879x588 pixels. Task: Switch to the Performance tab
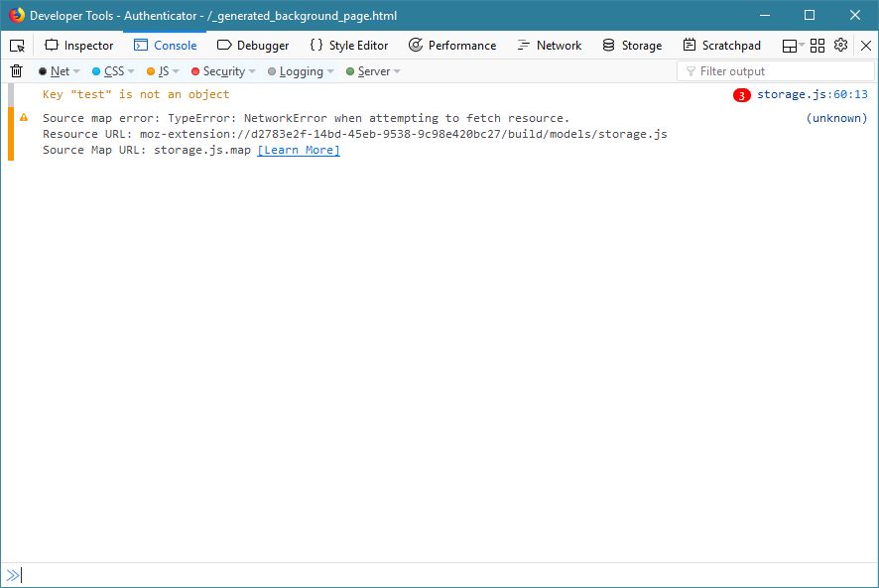click(x=452, y=46)
